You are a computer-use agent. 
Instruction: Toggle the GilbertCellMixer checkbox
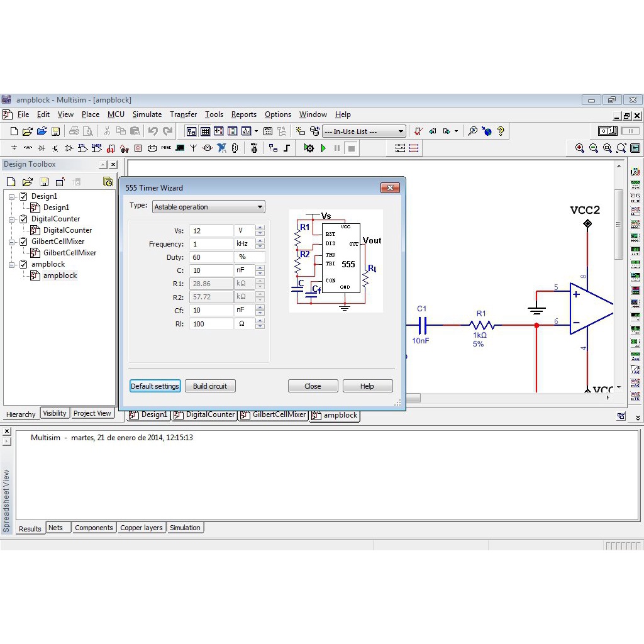tap(23, 241)
